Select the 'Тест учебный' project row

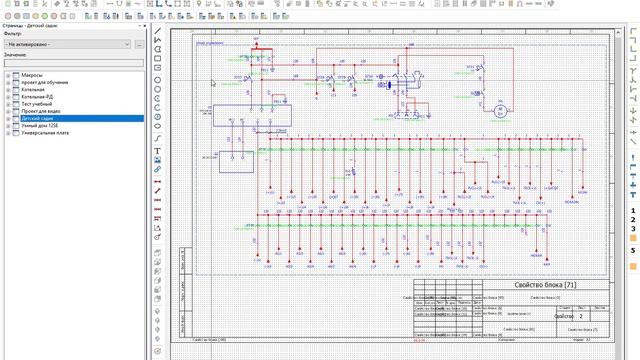37,104
